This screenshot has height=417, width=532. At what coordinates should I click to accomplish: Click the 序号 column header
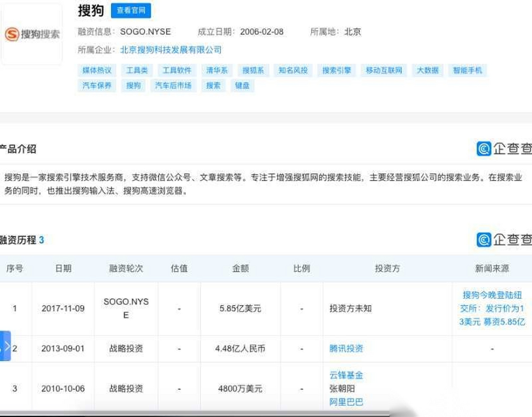[x=15, y=268]
